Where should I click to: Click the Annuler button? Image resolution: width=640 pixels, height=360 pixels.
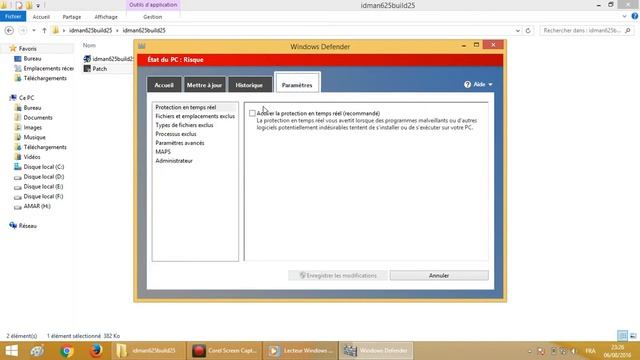(439, 276)
